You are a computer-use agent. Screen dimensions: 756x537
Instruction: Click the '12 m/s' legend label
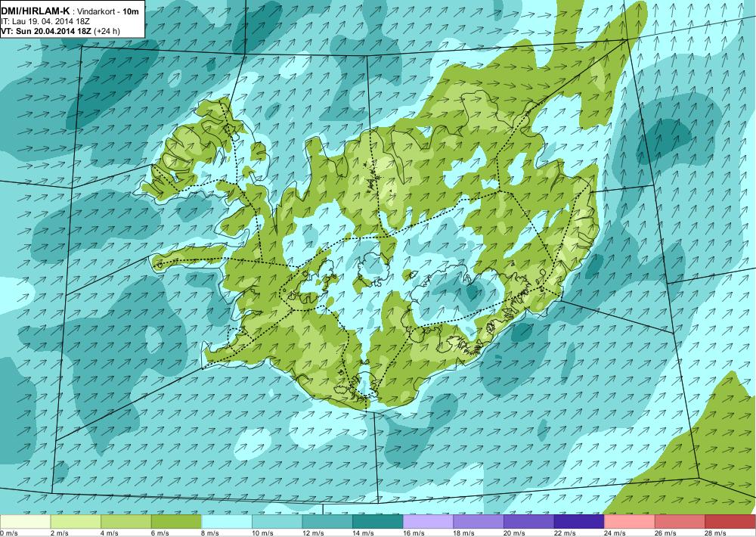(x=314, y=532)
